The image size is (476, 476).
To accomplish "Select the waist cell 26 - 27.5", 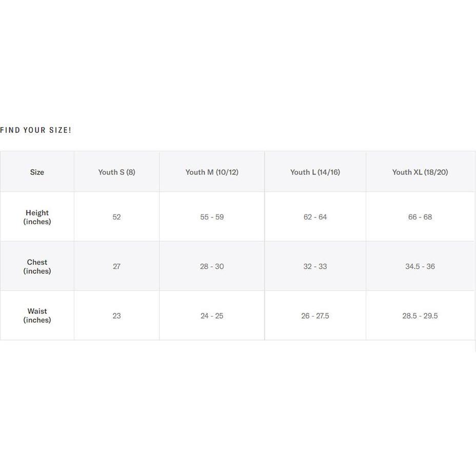I will (x=315, y=315).
